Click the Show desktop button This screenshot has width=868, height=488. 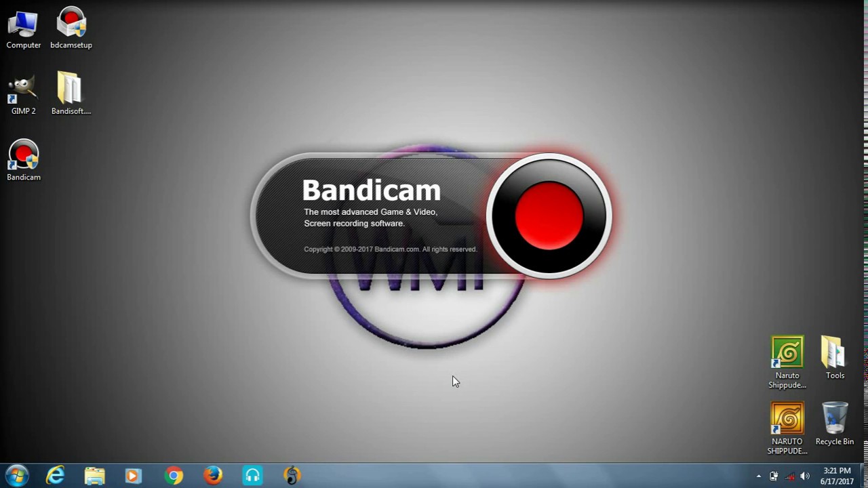click(863, 476)
